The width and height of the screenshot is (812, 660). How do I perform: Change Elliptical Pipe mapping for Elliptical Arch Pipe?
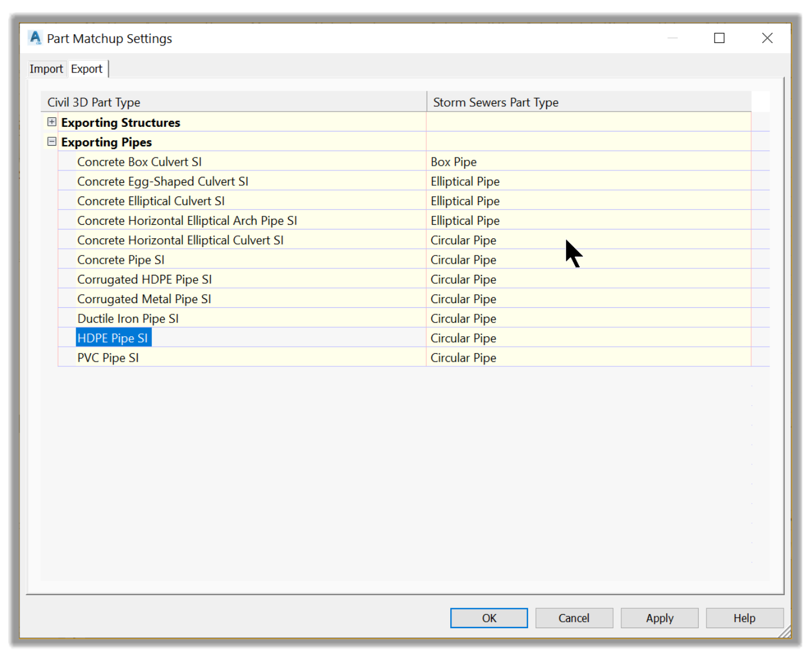point(588,221)
